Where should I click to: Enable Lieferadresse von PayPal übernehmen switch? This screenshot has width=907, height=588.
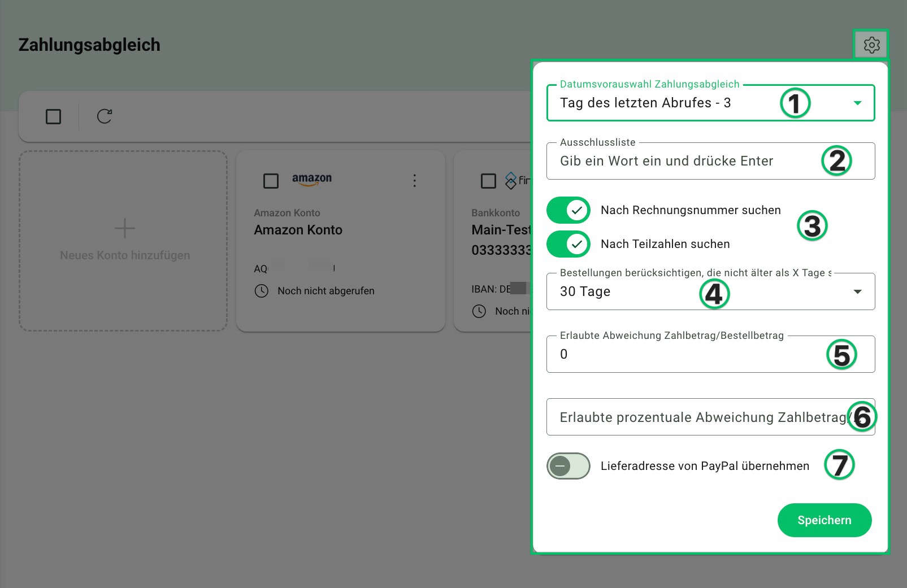coord(568,466)
